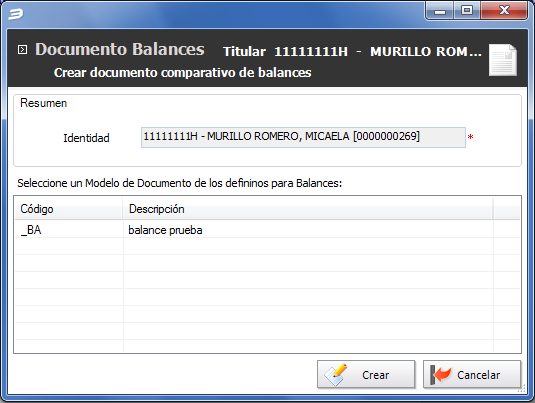Close the window with X button
The height and width of the screenshot is (403, 535).
504,11
